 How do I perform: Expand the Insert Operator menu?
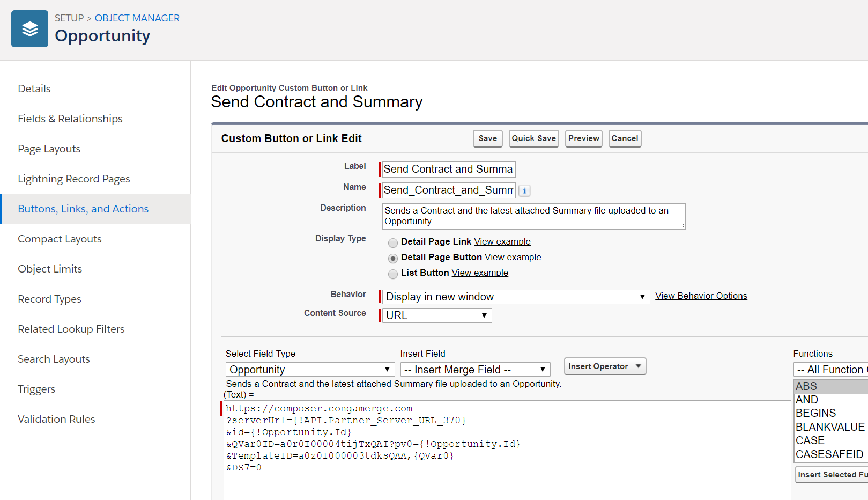click(605, 366)
